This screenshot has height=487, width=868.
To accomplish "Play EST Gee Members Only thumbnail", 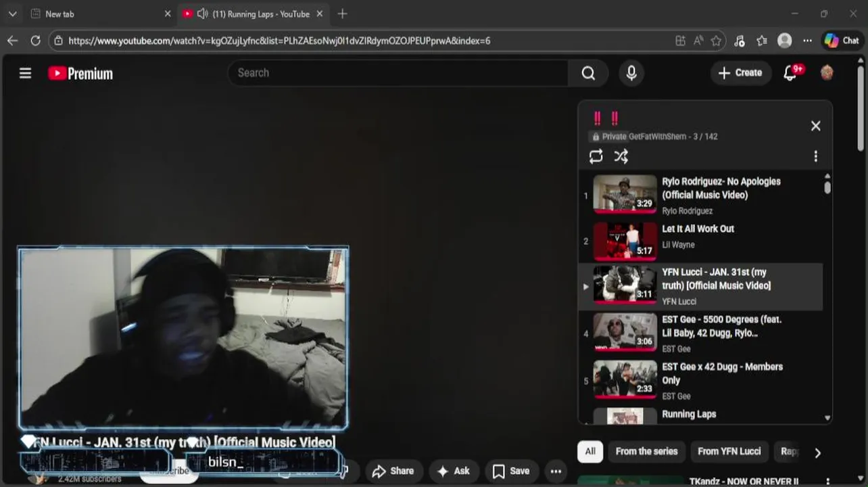I will 625,379.
